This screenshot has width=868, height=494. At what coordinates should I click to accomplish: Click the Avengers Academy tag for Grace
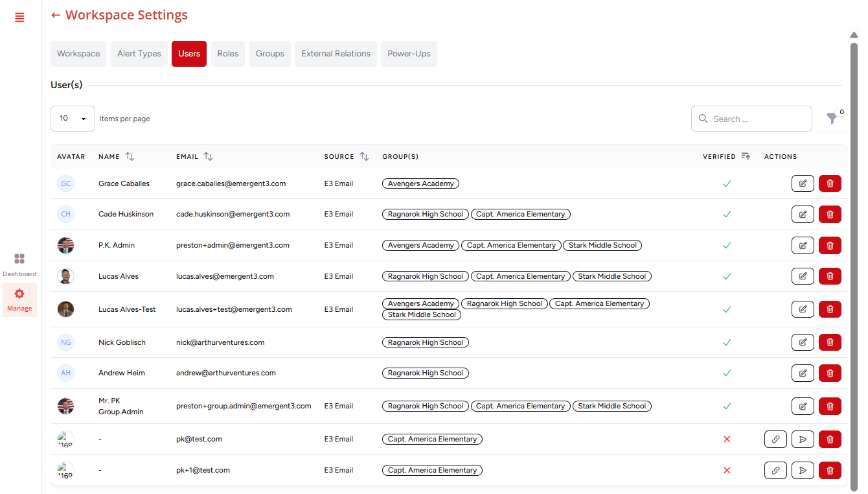click(420, 183)
